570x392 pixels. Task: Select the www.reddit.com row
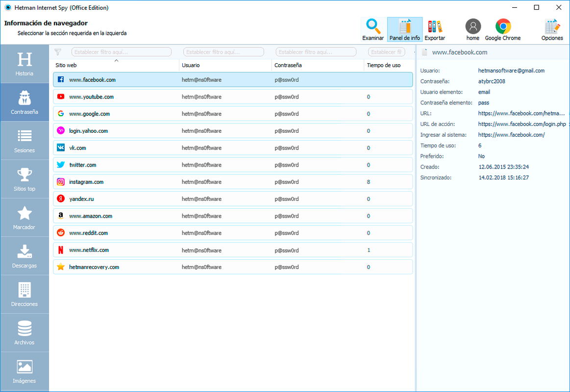tap(233, 233)
